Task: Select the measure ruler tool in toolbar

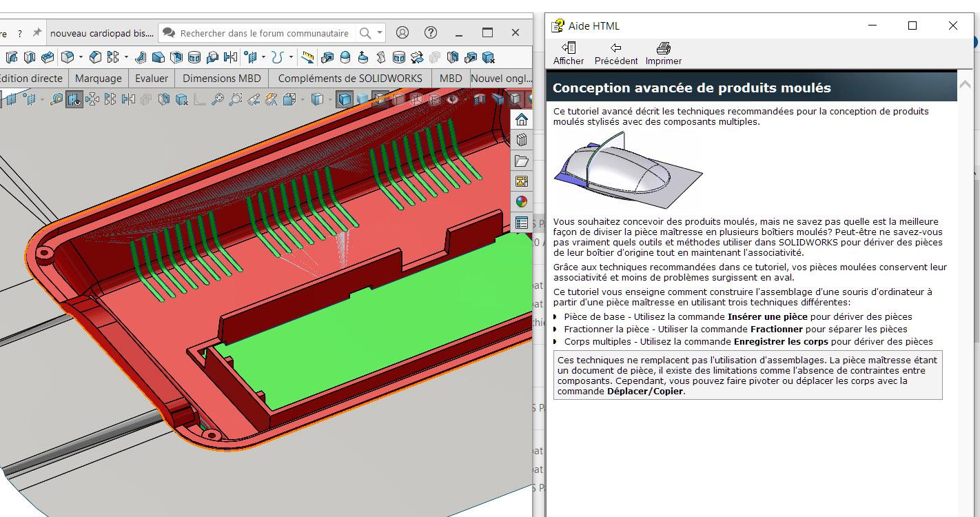Action: (x=307, y=57)
